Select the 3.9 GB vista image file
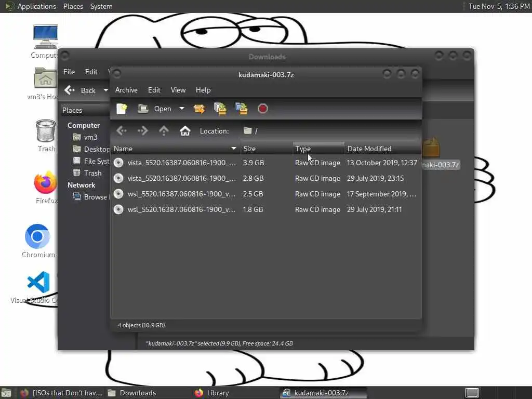Image resolution: width=532 pixels, height=399 pixels. pos(266,163)
